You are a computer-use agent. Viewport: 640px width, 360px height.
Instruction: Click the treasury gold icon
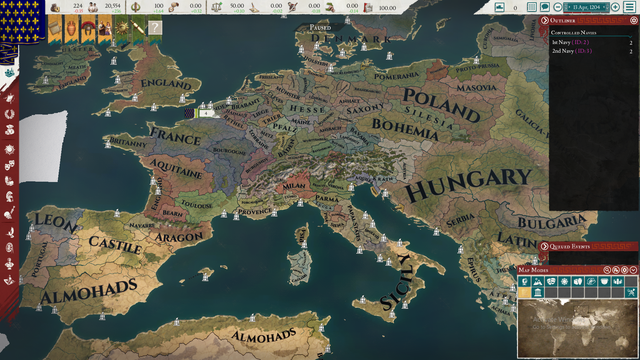coord(55,7)
